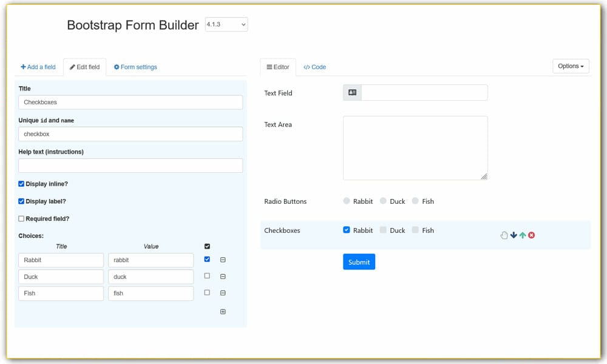Click the contact card icon beside Text Field
Viewport: 607px width, 364px height.
[x=352, y=92]
